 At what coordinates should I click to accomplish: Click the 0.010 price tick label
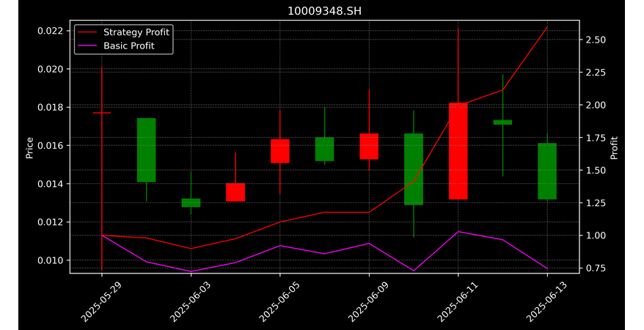click(x=51, y=260)
